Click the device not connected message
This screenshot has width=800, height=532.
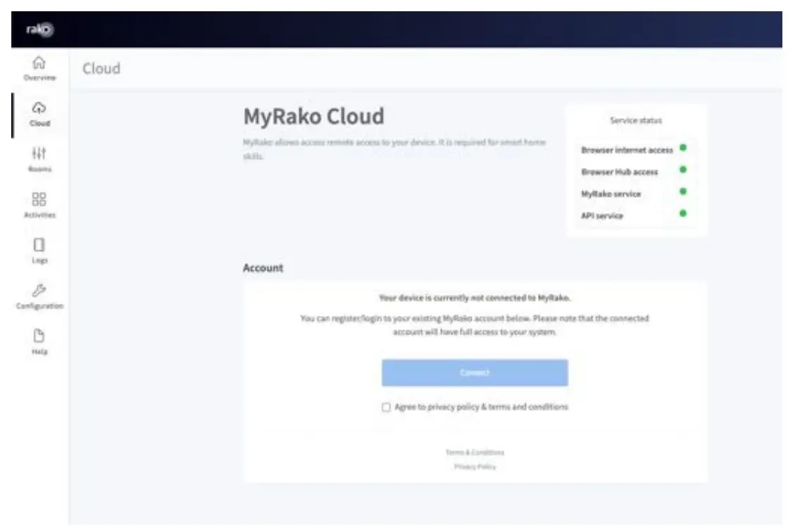[x=475, y=298]
